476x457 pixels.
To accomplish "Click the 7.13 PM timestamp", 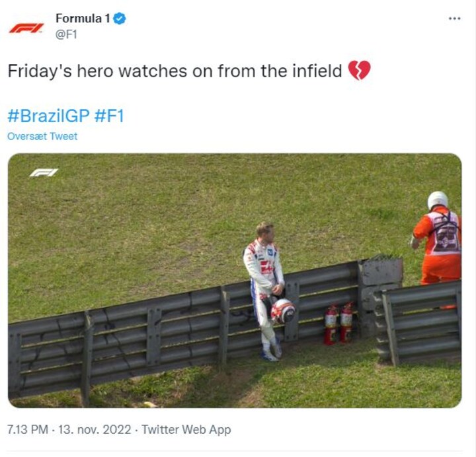I will point(27,430).
